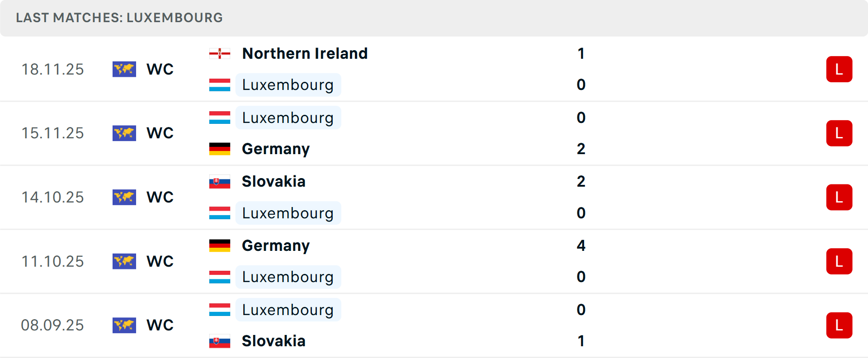Select highlighted Luxembourg in the 11.10.25 match

point(288,277)
